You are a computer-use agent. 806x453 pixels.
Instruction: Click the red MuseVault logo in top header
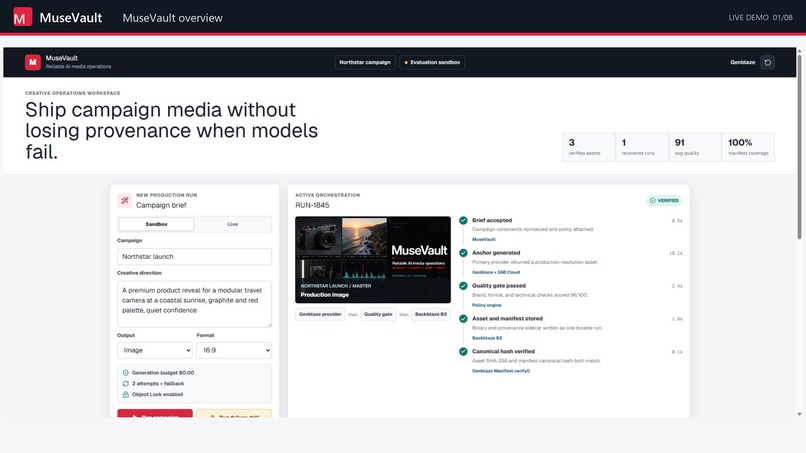pyautogui.click(x=22, y=17)
